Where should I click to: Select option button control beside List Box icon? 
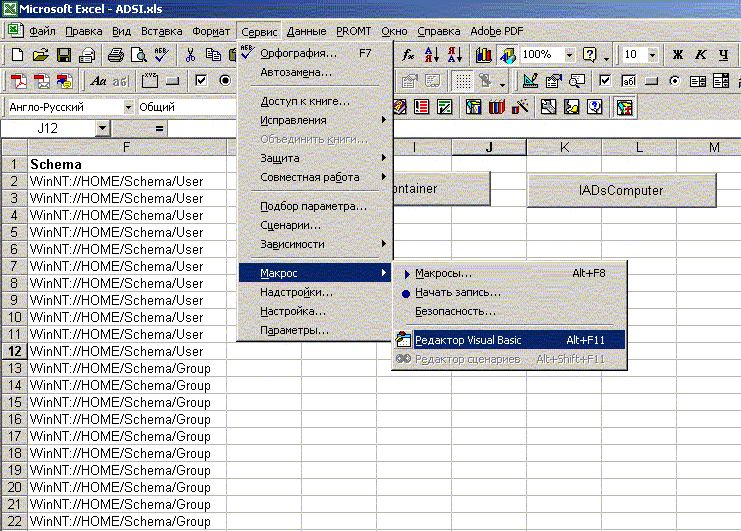point(674,81)
